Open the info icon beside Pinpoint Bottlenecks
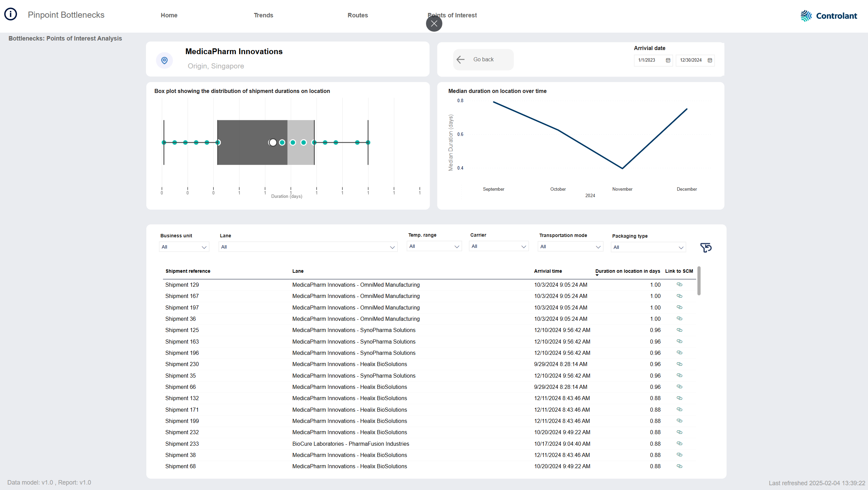The width and height of the screenshot is (868, 490). pyautogui.click(x=11, y=14)
